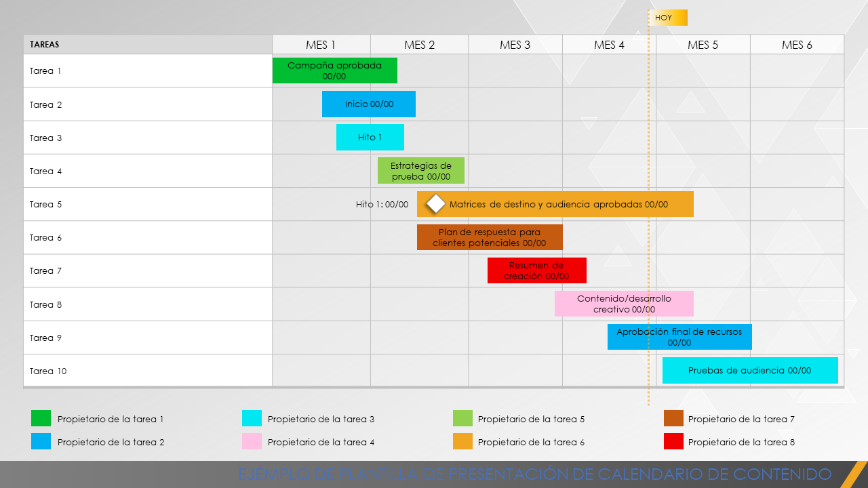Select the Hito 1 cyan bar
Image resolution: width=868 pixels, height=488 pixels.
pos(370,137)
